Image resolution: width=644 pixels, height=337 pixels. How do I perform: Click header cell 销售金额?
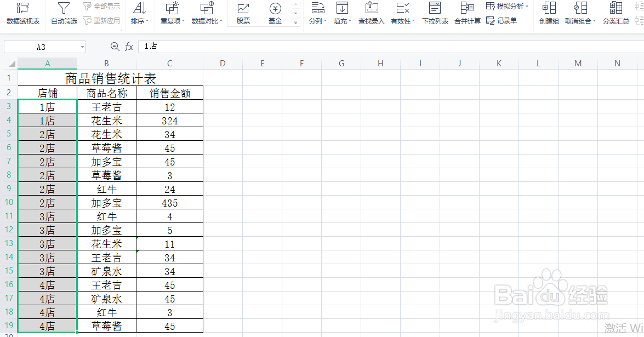[169, 93]
